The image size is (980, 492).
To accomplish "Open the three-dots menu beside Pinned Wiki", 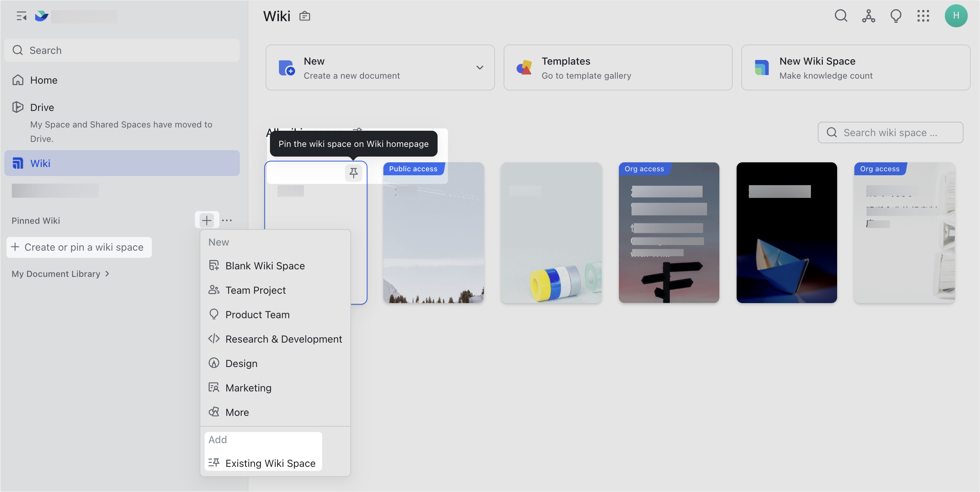I will tap(227, 220).
